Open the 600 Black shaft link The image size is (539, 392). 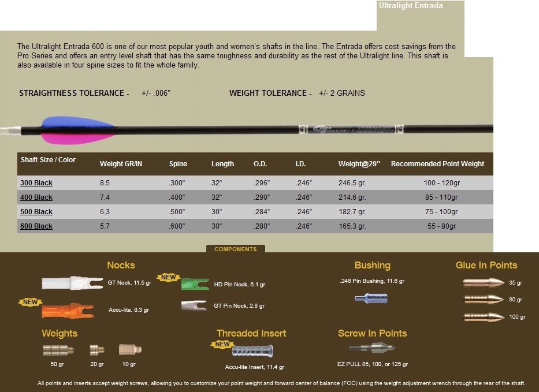(36, 226)
